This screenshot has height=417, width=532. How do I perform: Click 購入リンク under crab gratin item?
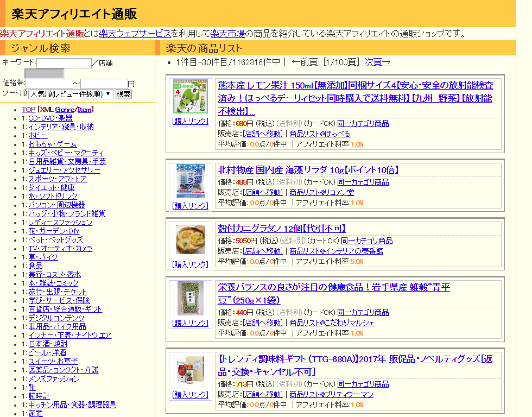pyautogui.click(x=189, y=264)
